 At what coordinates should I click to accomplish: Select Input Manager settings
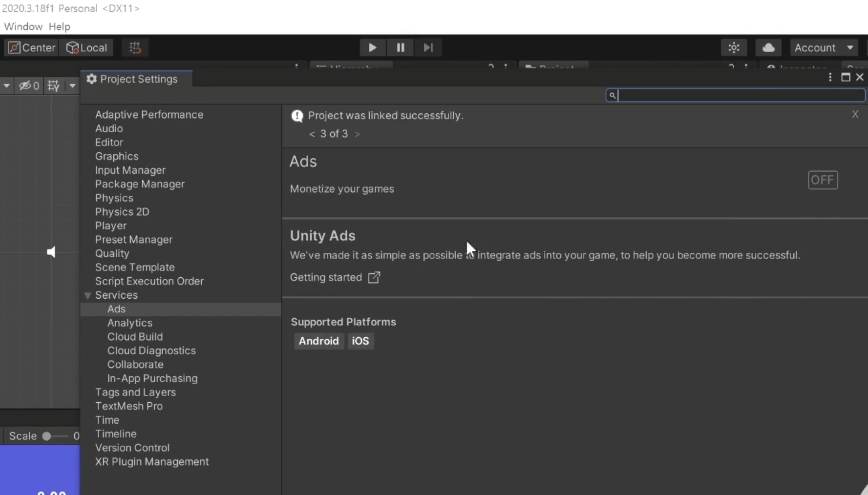pyautogui.click(x=130, y=170)
